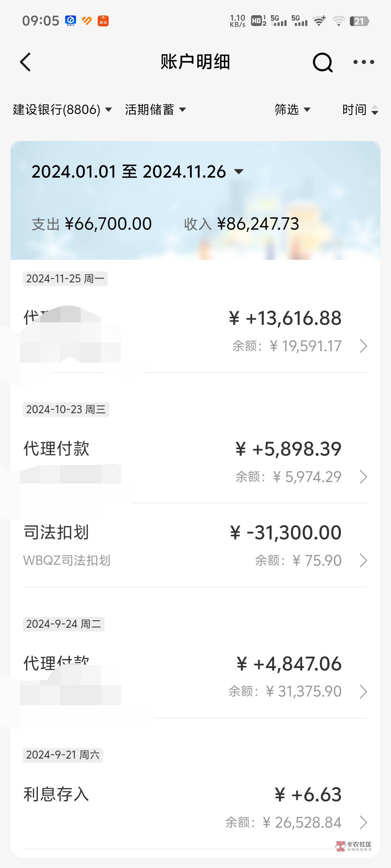Open details arrow for +6.63 interest entry
Viewport: 391px width, 868px height.
coord(363,822)
